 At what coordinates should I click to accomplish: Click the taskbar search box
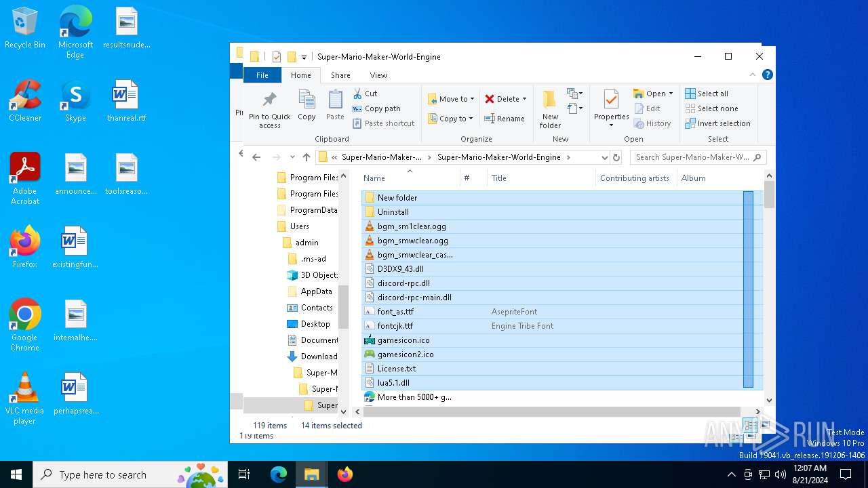click(129, 474)
